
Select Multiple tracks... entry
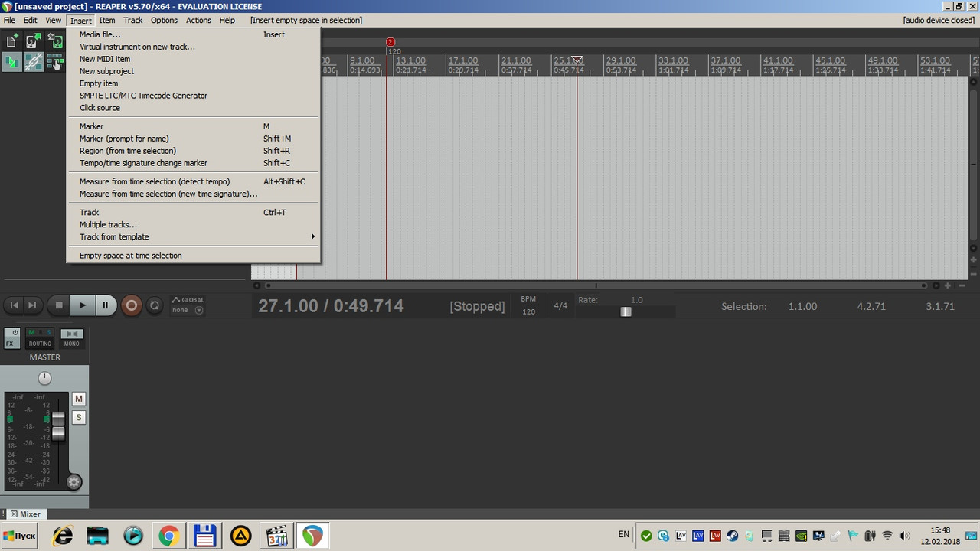193,224
